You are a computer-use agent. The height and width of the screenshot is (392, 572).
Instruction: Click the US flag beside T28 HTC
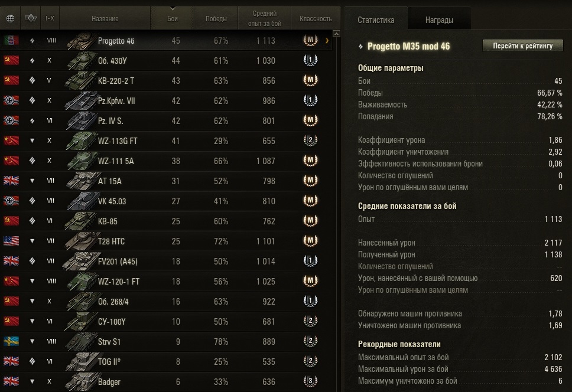(11, 241)
